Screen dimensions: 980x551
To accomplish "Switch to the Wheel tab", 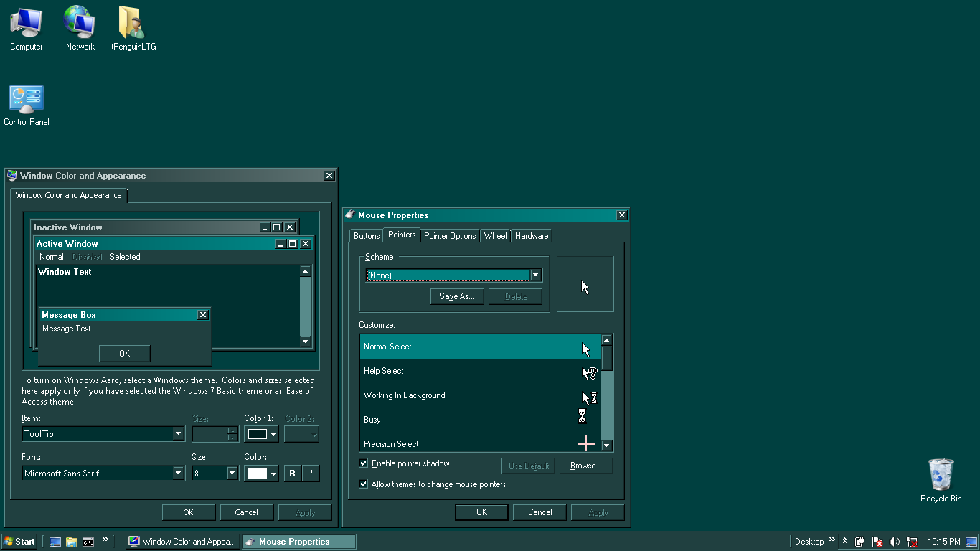I will 495,235.
